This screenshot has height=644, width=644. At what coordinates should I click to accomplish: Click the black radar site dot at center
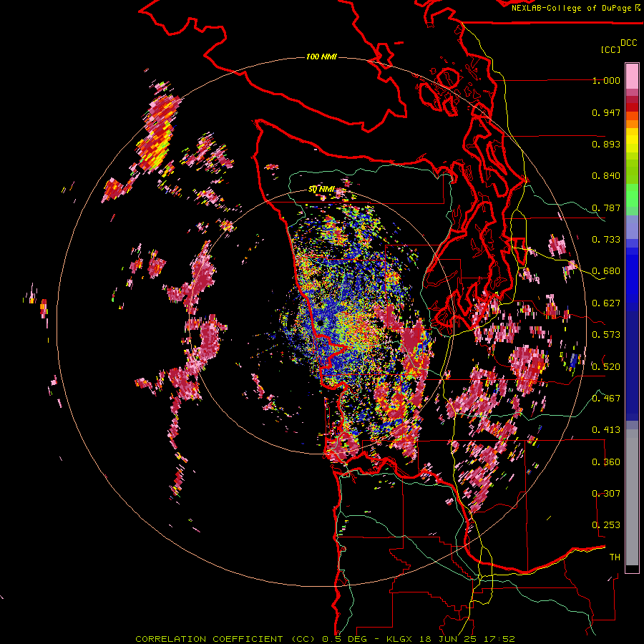pyautogui.click(x=321, y=323)
